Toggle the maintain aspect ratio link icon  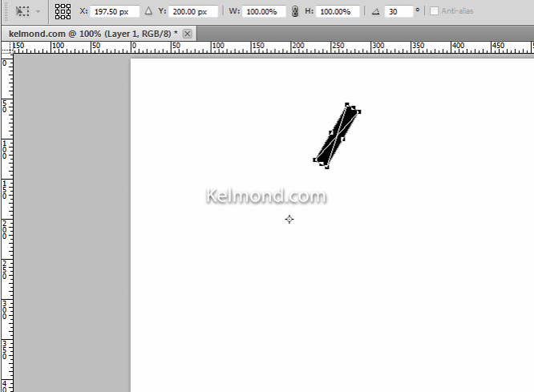point(295,11)
